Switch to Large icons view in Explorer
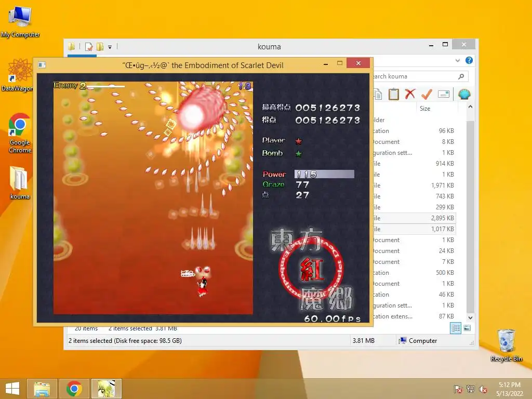This screenshot has width=532, height=399. [467, 328]
